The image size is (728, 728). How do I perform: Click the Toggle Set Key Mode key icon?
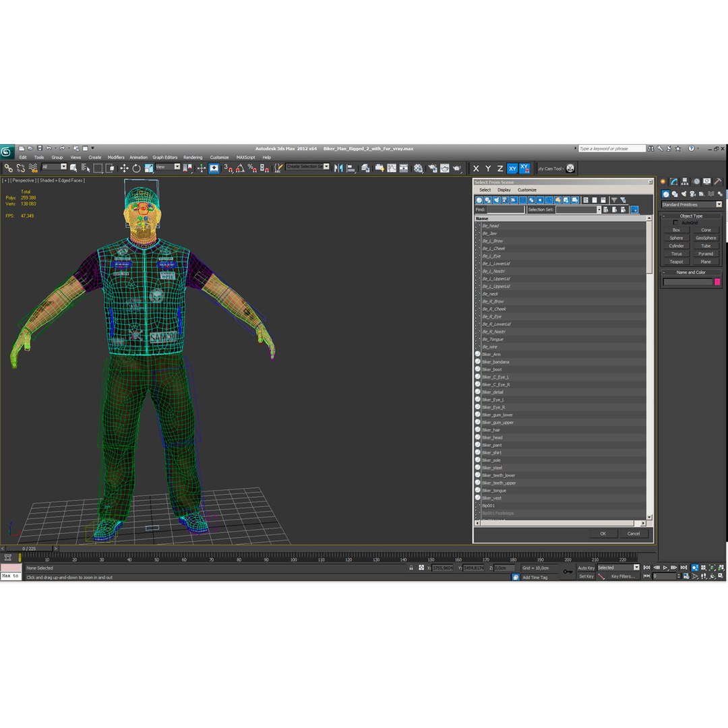(x=568, y=572)
